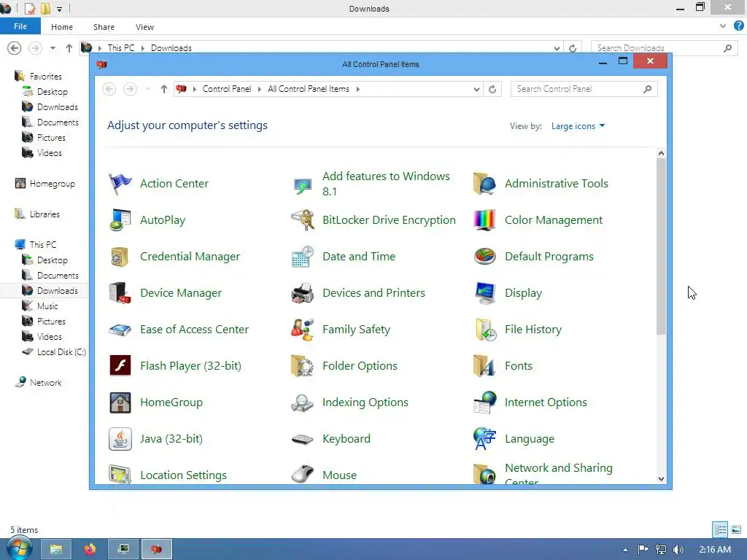Viewport: 747px width, 560px height.
Task: Expand Downloads address bar history dropdown
Action: (x=557, y=48)
